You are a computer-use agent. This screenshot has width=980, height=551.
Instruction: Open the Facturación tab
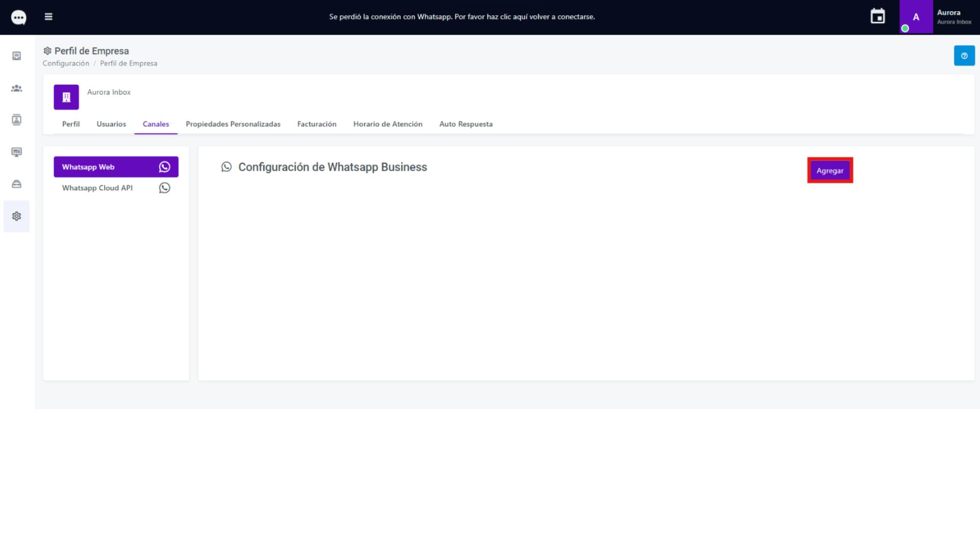point(317,124)
